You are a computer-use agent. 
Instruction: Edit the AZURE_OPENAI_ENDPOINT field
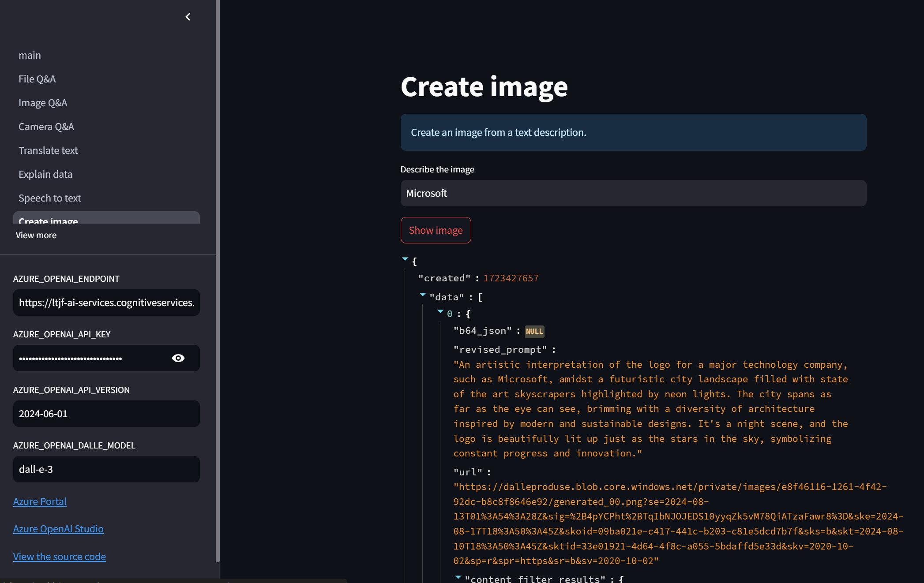[x=106, y=303]
